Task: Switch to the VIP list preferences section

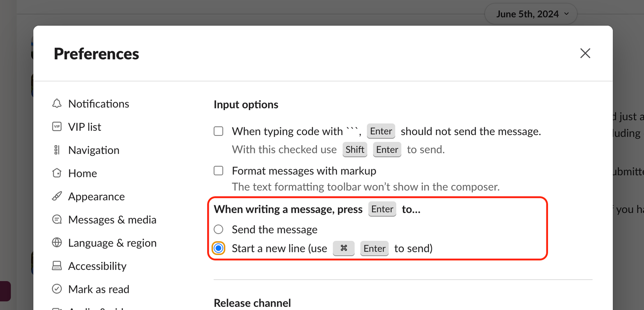Action: coord(84,126)
